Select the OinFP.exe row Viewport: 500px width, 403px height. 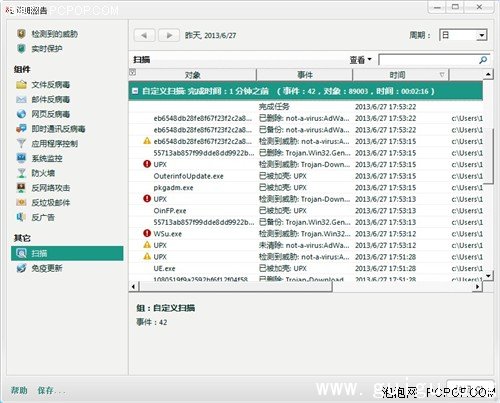[x=306, y=210]
